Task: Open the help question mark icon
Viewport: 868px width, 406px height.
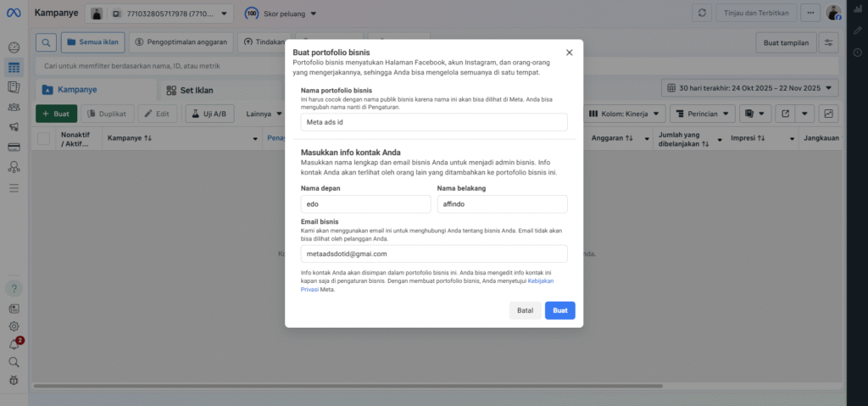Action: tap(14, 290)
